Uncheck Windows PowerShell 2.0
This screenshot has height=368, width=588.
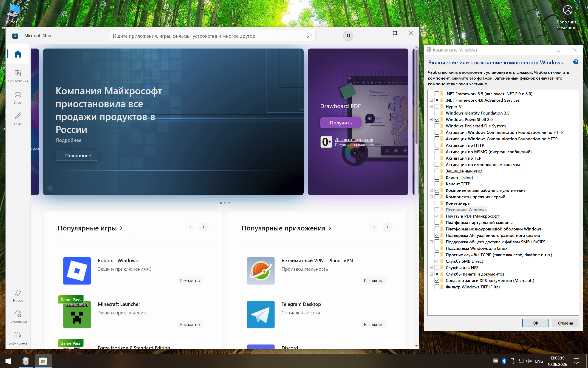(x=437, y=120)
